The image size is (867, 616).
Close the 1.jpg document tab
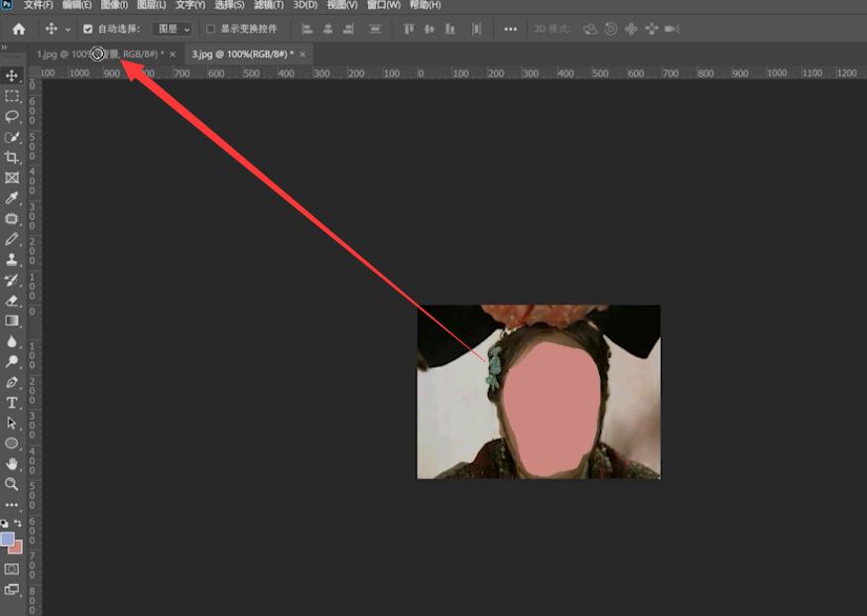pyautogui.click(x=173, y=55)
